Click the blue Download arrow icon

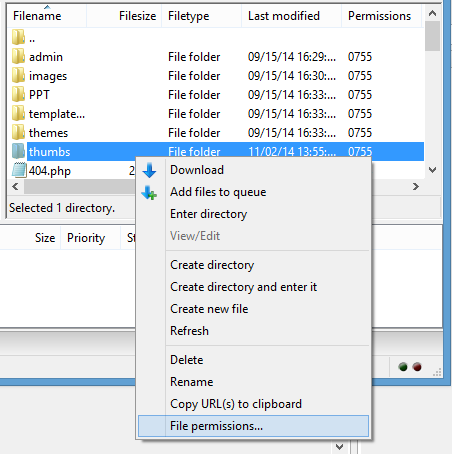(x=149, y=170)
